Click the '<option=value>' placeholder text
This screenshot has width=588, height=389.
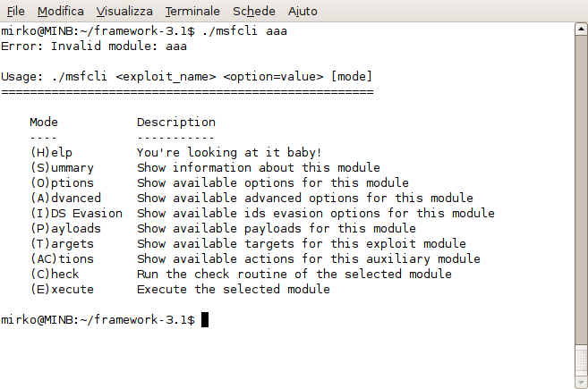(273, 76)
